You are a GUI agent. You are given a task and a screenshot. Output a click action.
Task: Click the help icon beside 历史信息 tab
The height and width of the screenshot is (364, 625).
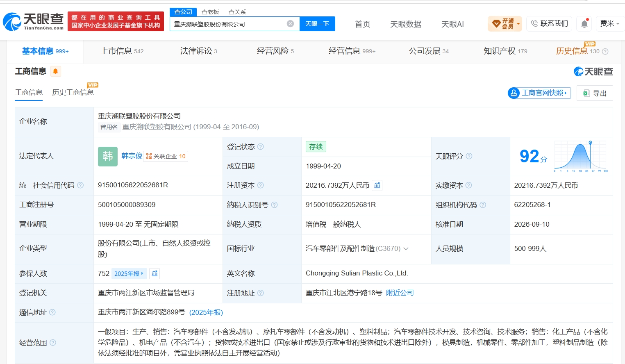605,52
